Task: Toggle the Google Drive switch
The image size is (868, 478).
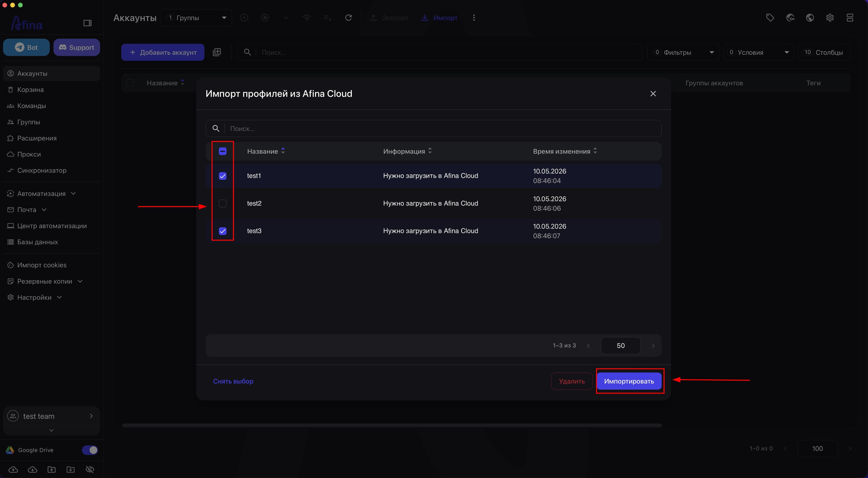Action: tap(90, 450)
